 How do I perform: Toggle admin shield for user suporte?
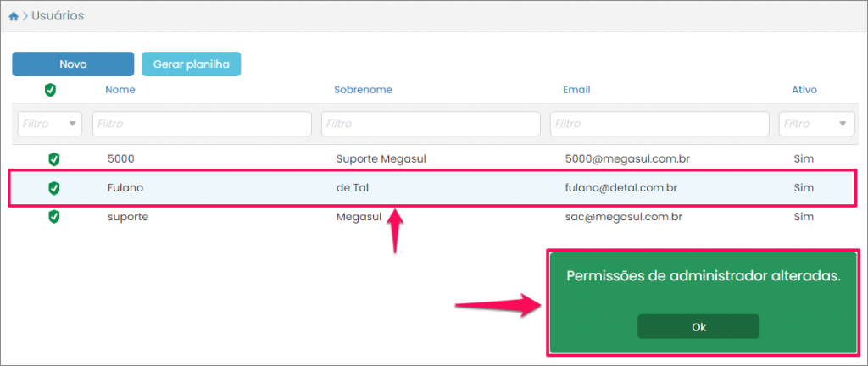click(54, 217)
